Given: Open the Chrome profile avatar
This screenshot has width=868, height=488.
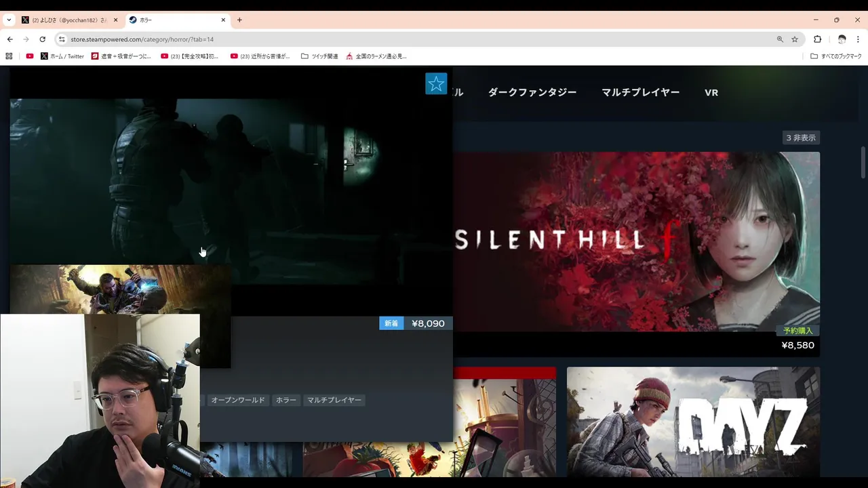Looking at the screenshot, I should pos(842,39).
